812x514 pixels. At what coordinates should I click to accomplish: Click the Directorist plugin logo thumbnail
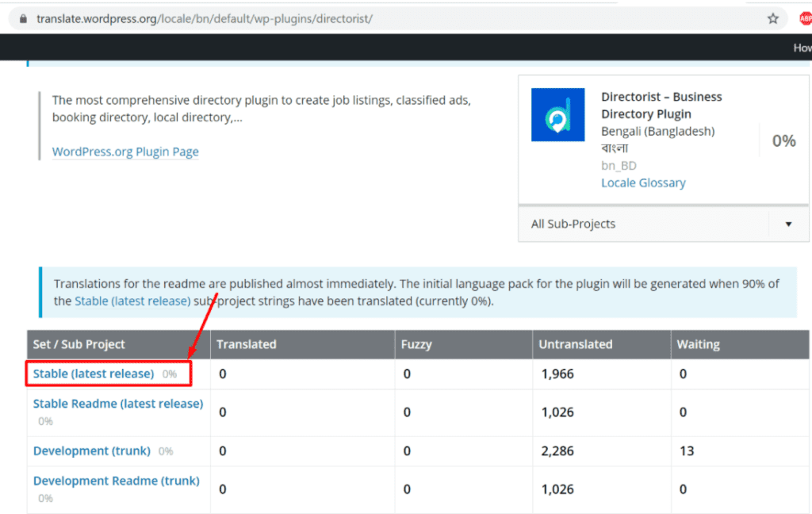point(557,114)
